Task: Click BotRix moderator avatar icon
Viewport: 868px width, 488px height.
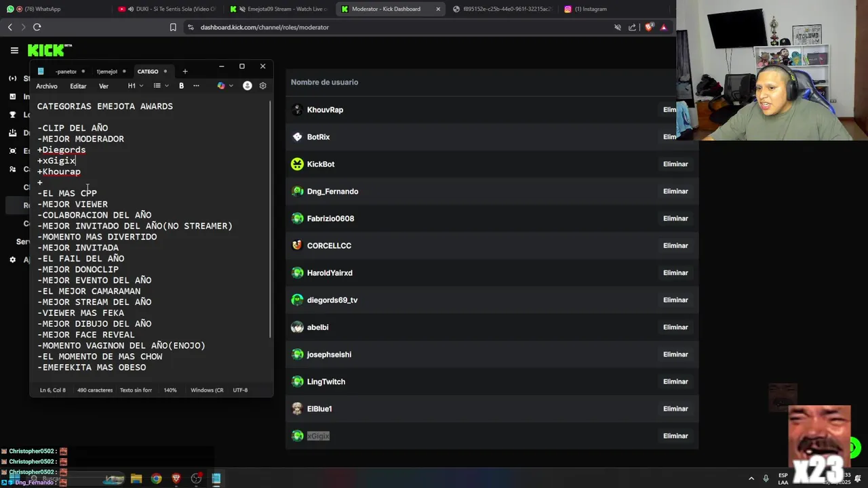Action: [x=297, y=137]
